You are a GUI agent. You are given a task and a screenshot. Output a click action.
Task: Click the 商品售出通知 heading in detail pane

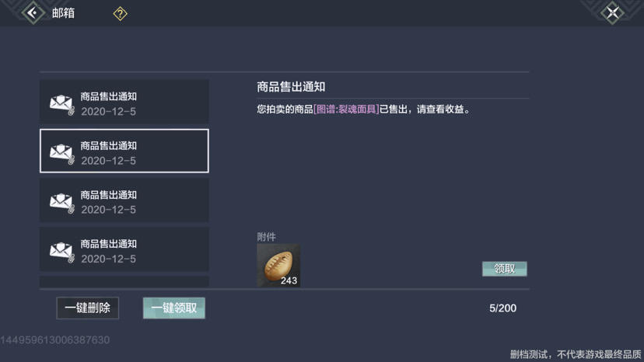pyautogui.click(x=291, y=87)
